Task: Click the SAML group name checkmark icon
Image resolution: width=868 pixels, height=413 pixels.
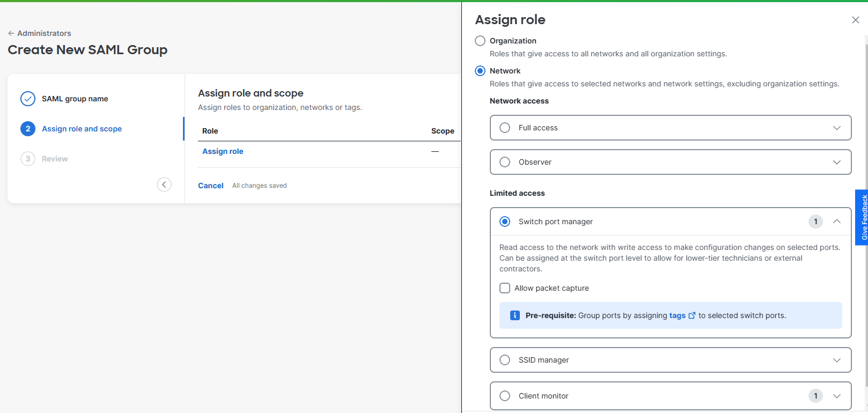Action: pos(28,99)
